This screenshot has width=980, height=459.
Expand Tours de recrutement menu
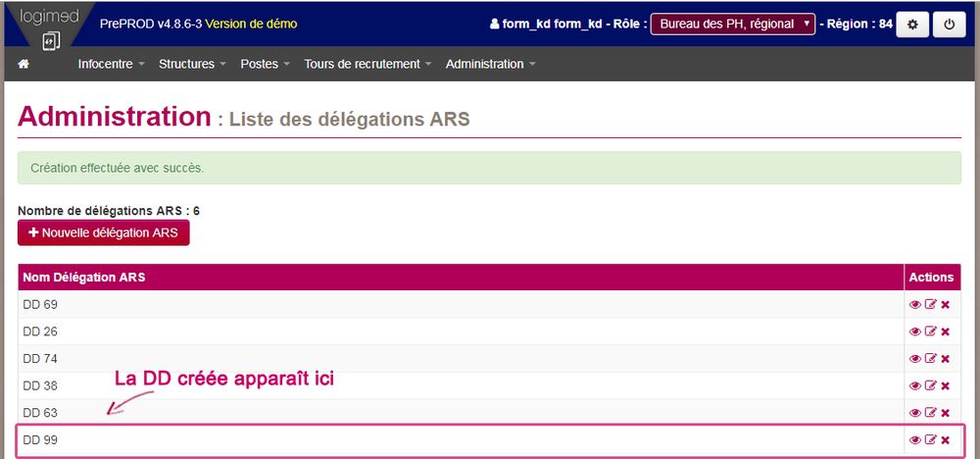pos(367,64)
